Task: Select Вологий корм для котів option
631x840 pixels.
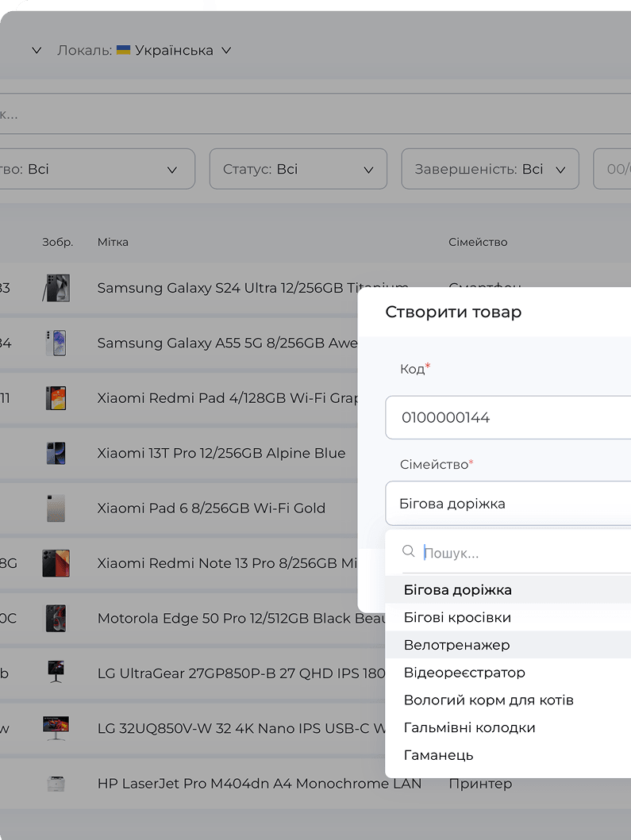Action: [508, 700]
